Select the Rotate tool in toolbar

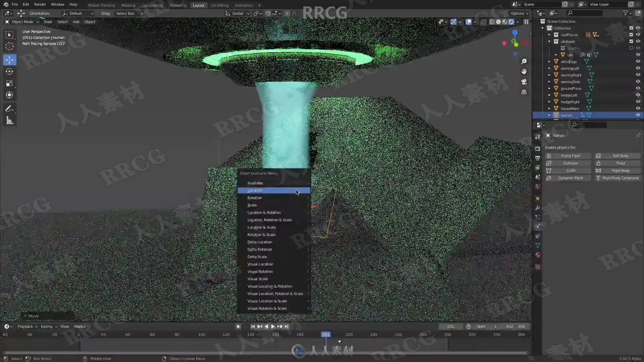click(x=9, y=72)
